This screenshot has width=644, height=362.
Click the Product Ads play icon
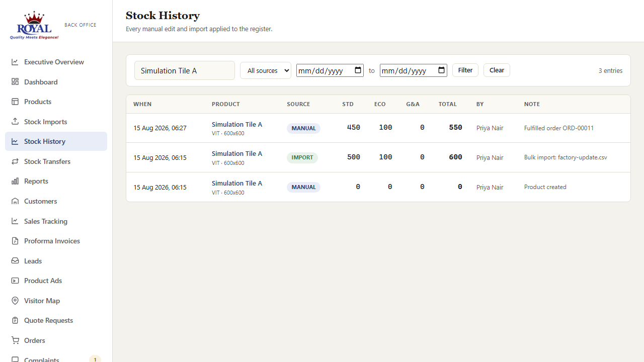[x=15, y=281]
